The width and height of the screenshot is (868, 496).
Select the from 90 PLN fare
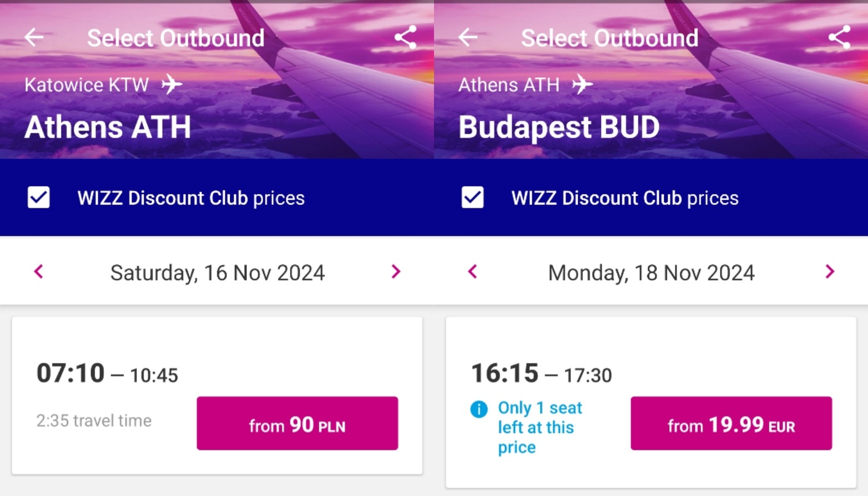click(x=297, y=423)
